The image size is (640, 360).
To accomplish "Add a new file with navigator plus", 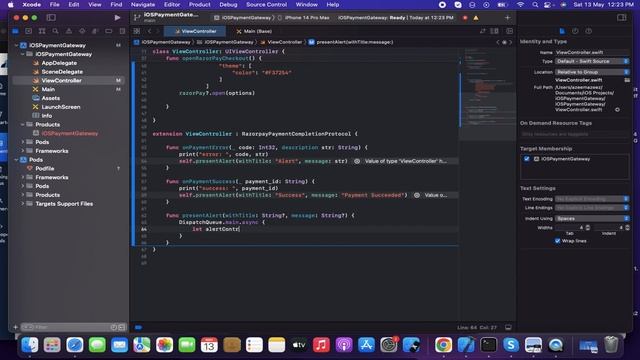I will tap(16, 327).
